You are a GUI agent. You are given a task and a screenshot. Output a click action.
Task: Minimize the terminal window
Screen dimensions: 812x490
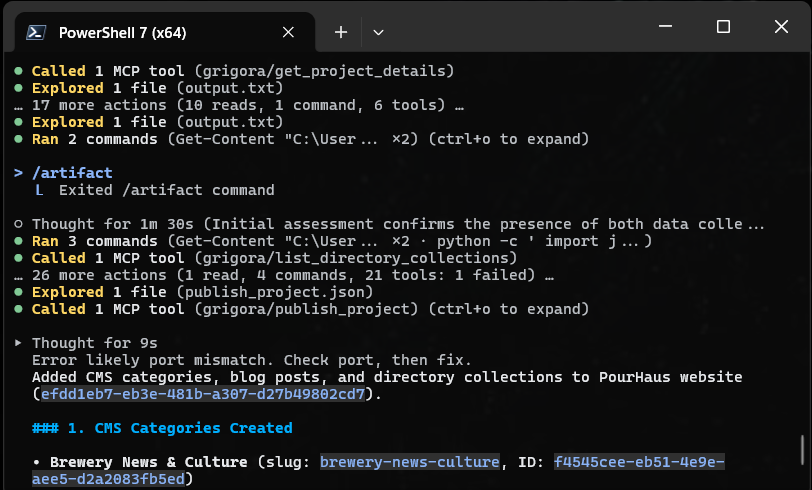pos(665,26)
